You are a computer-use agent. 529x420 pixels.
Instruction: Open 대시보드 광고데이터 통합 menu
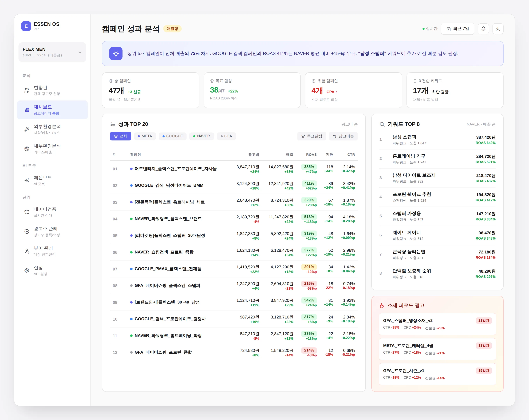52,110
